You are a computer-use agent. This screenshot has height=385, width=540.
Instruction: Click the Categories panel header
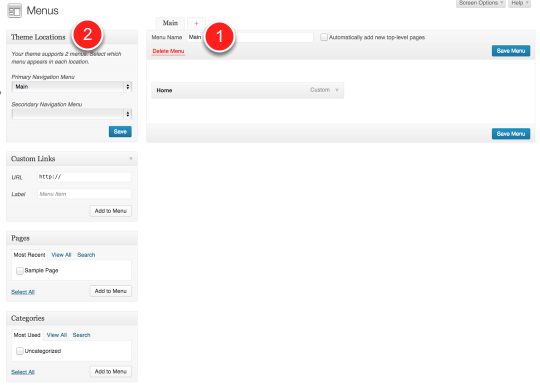[x=72, y=319]
